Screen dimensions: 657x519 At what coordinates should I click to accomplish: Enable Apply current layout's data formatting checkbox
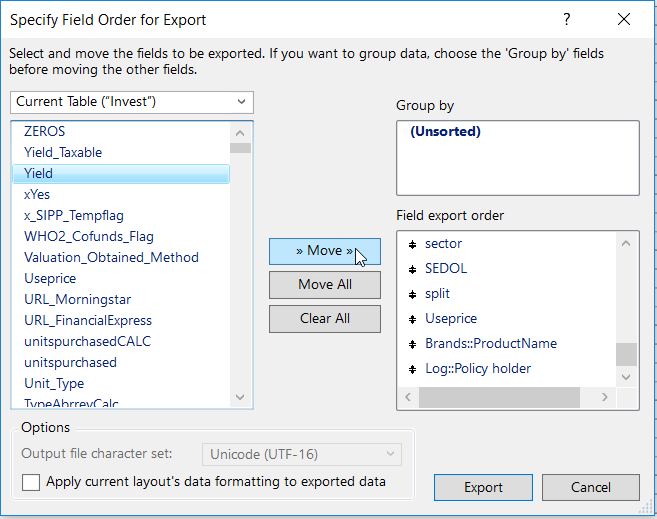[x=31, y=482]
